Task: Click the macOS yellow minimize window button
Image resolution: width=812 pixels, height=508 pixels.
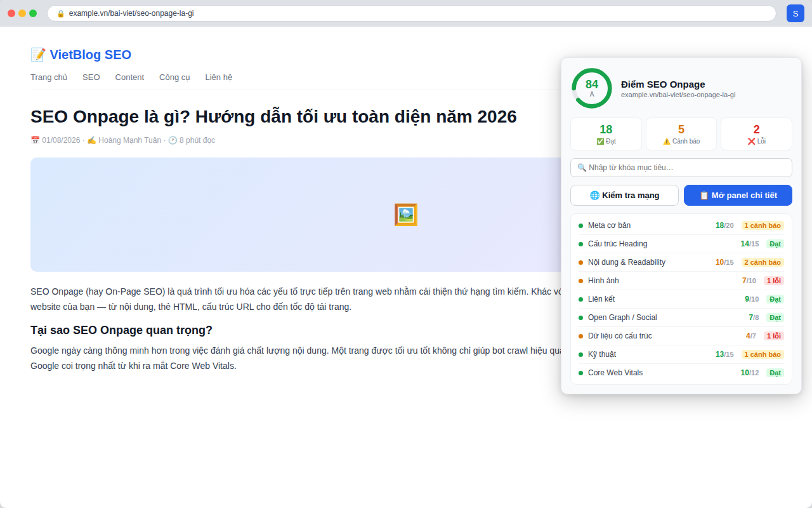Action: click(x=22, y=13)
